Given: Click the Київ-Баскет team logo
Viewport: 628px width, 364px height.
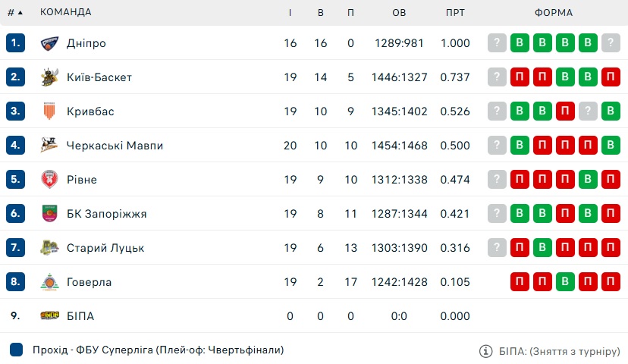Looking at the screenshot, I should pos(49,77).
